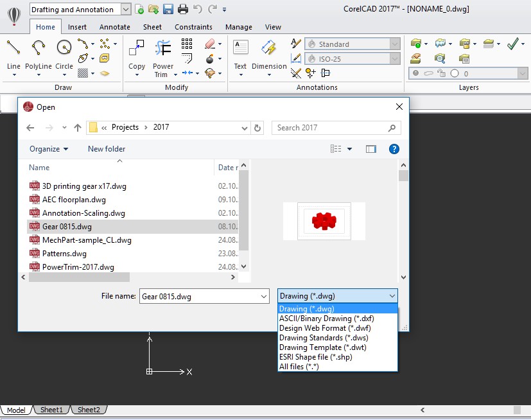Click the Search 2017 field
Image resolution: width=531 pixels, height=420 pixels.
coord(336,128)
